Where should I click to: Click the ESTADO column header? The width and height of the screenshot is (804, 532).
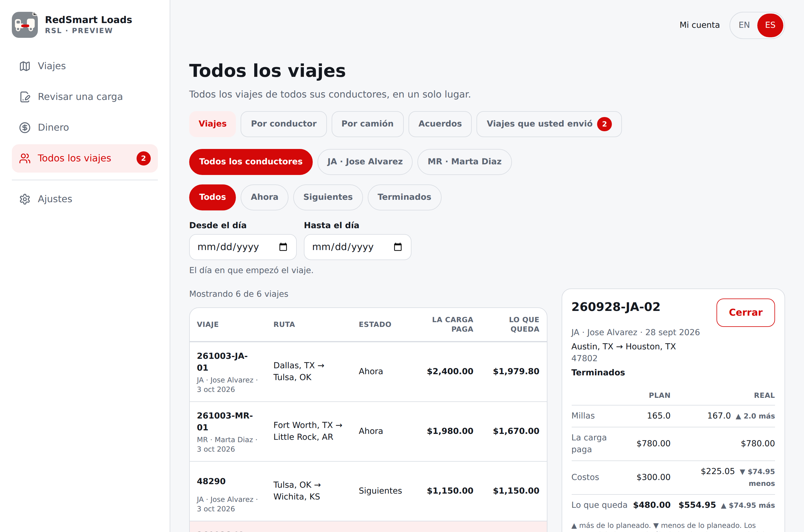375,325
